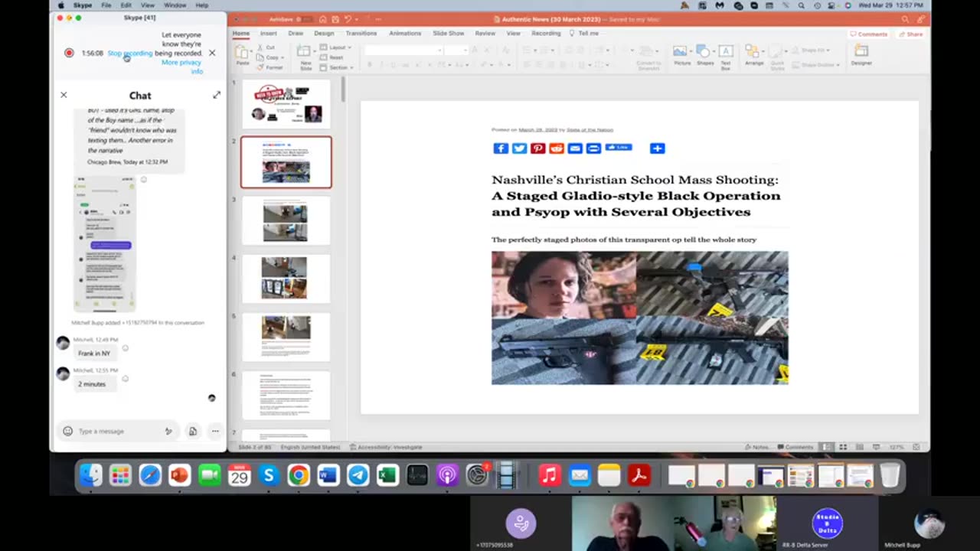Image resolution: width=980 pixels, height=551 pixels.
Task: Close the Skype Chat panel
Action: click(x=64, y=95)
